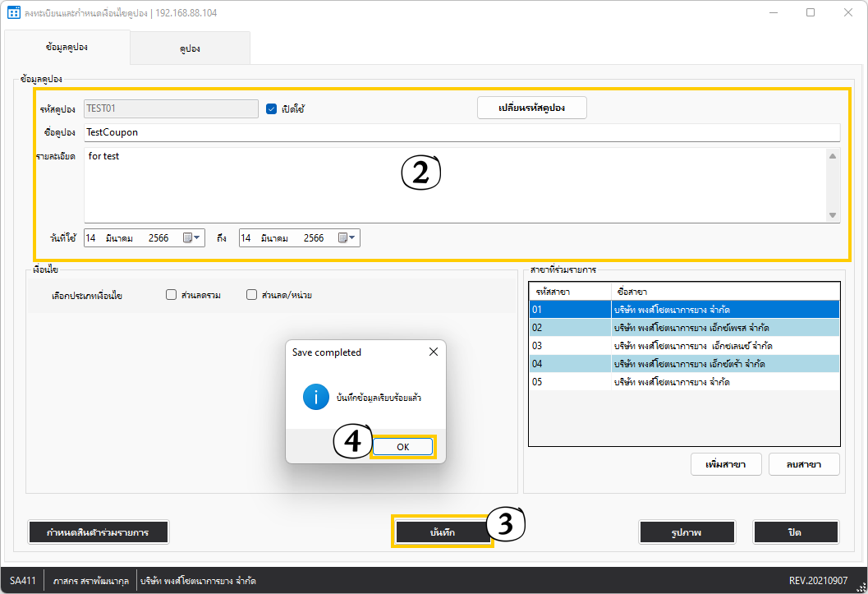Viewport: 868px width, 594px height.
Task: Open the start date calendar picker
Action: point(189,237)
